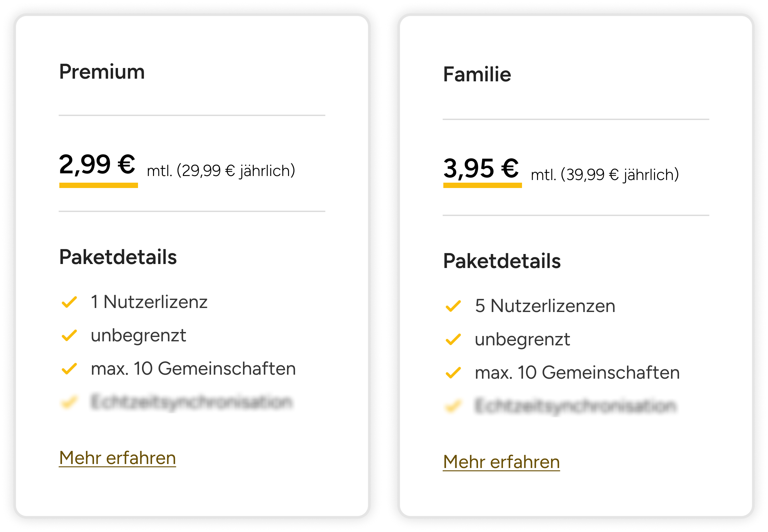The height and width of the screenshot is (532, 768).
Task: Click Familie's max. 10 Gemeinschaften checkmark
Action: coord(453,373)
